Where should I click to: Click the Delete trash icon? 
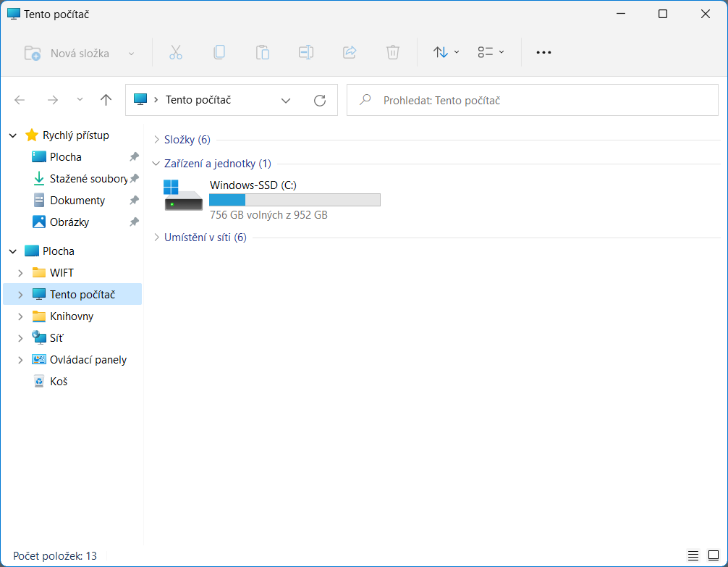(393, 52)
